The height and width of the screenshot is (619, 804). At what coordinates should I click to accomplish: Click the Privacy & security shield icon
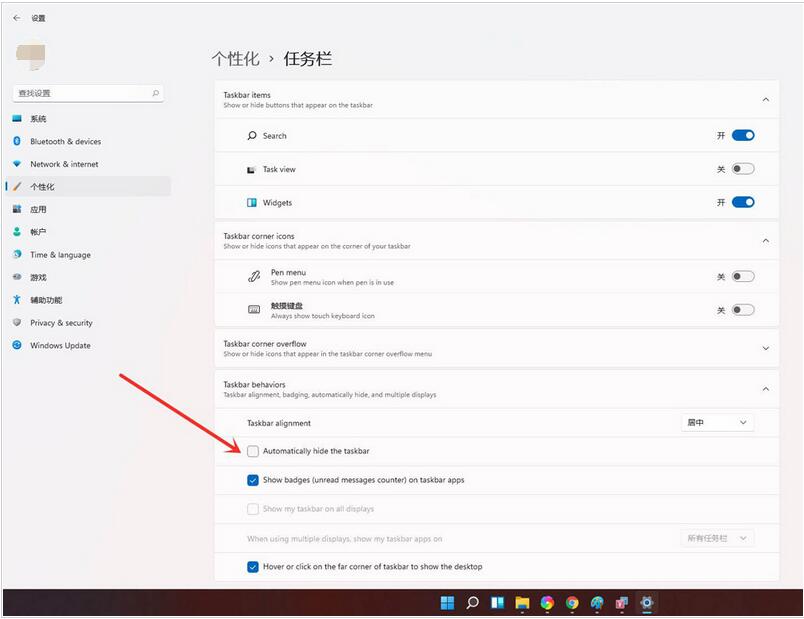tap(17, 322)
